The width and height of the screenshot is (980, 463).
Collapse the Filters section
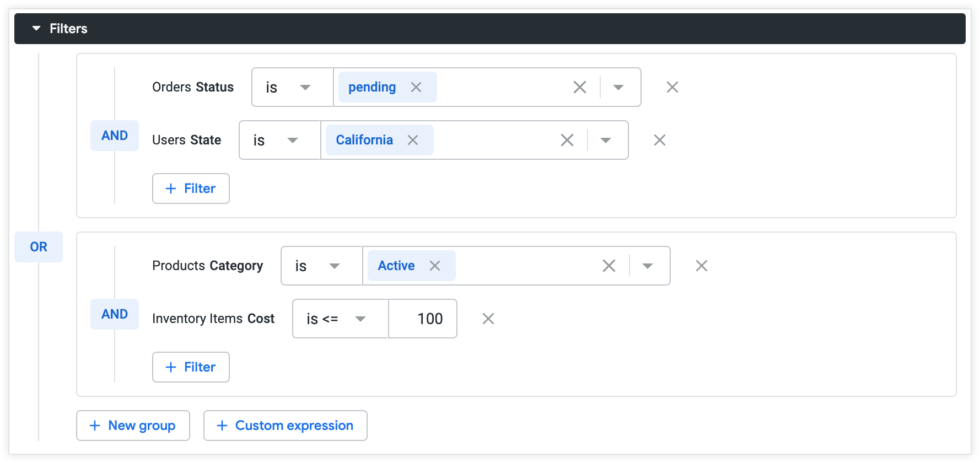[x=36, y=28]
